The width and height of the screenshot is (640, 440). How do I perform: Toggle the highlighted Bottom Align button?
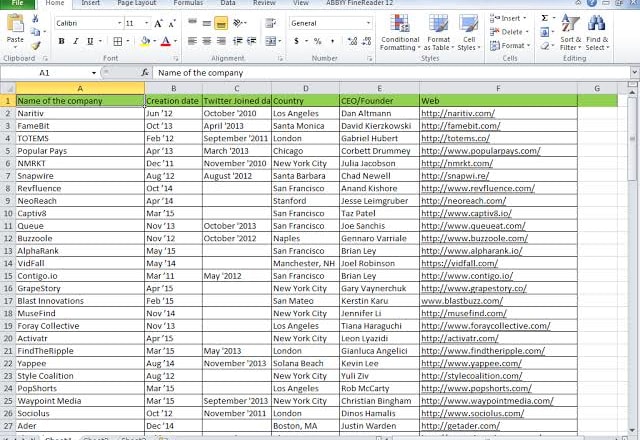point(221,23)
